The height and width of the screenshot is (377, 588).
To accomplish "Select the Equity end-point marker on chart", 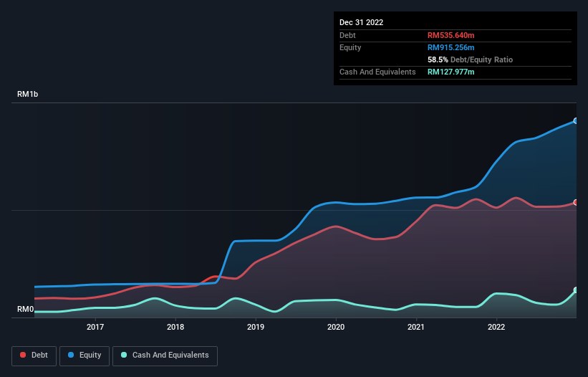I will pos(576,121).
